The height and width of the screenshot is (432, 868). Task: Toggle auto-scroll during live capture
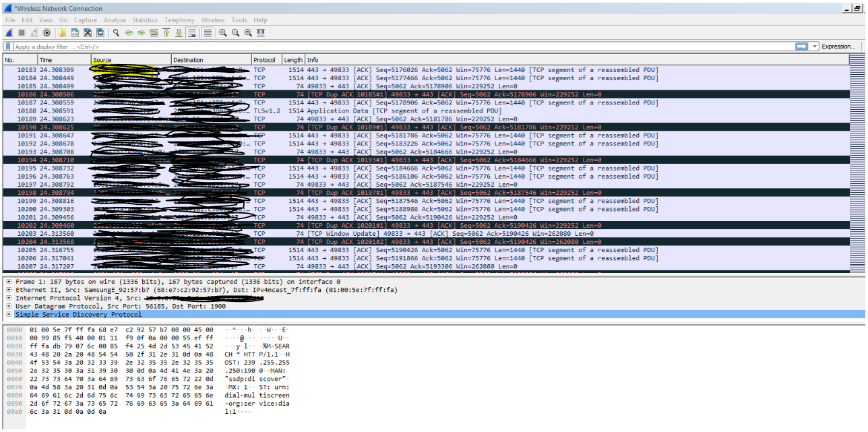191,32
